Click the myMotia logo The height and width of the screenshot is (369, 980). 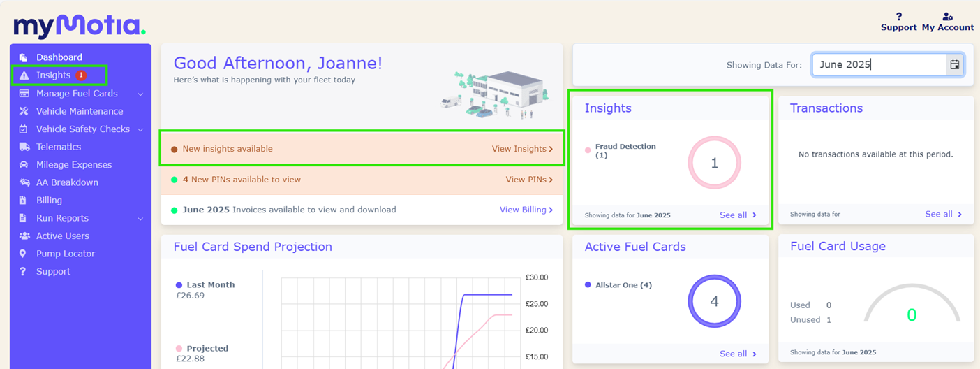point(80,25)
